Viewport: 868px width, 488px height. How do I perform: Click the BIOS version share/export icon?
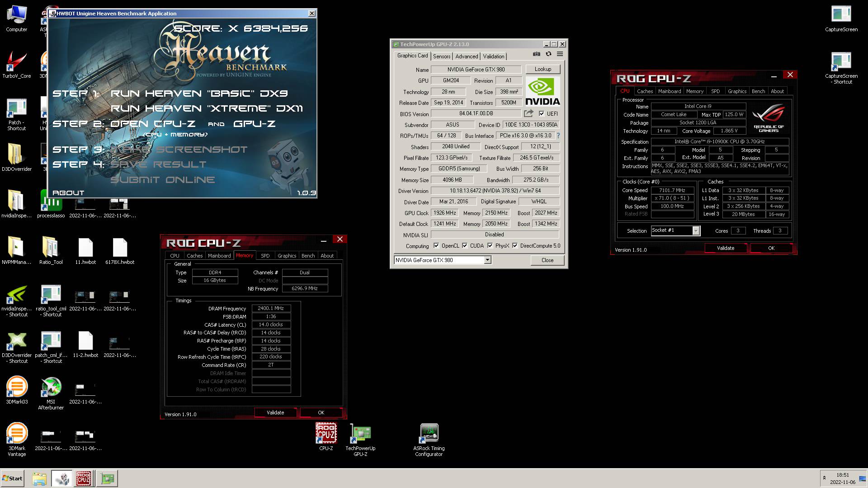pos(528,113)
